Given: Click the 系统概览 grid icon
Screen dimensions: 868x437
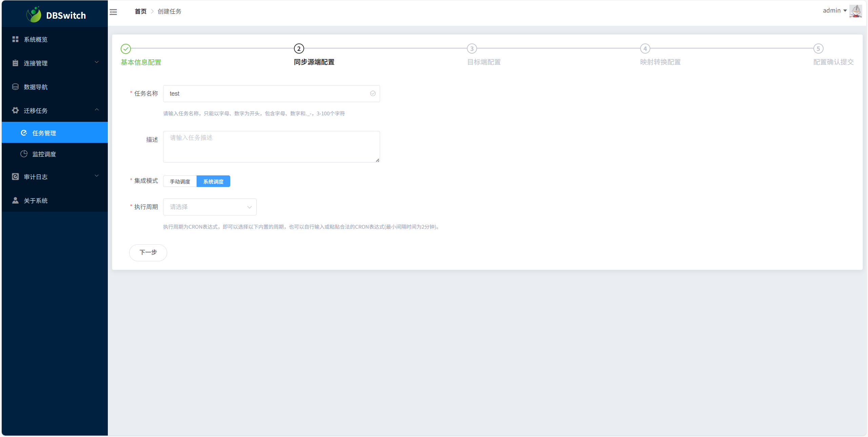Looking at the screenshot, I should (15, 39).
